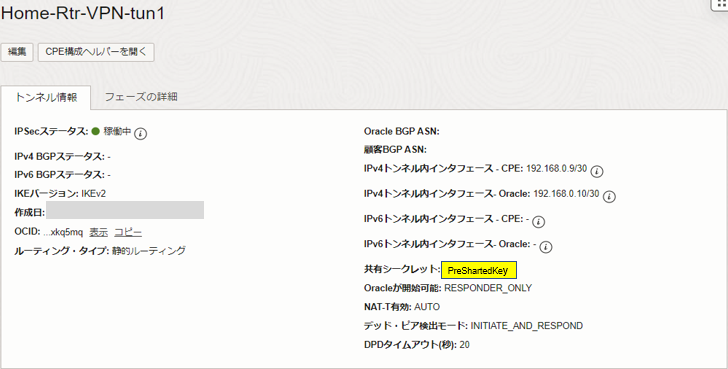Click the RESPONDER_ONLY value
728x369 pixels.
click(488, 288)
